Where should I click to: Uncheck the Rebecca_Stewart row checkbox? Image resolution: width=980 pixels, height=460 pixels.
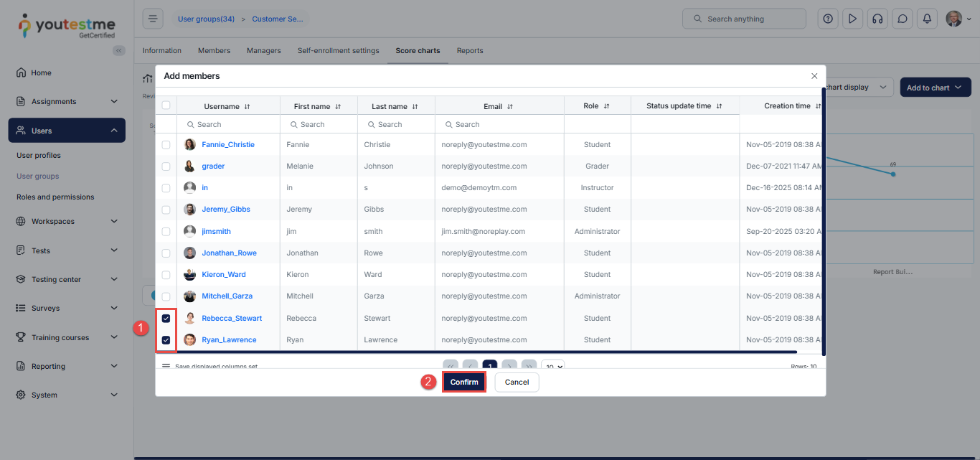click(x=166, y=318)
